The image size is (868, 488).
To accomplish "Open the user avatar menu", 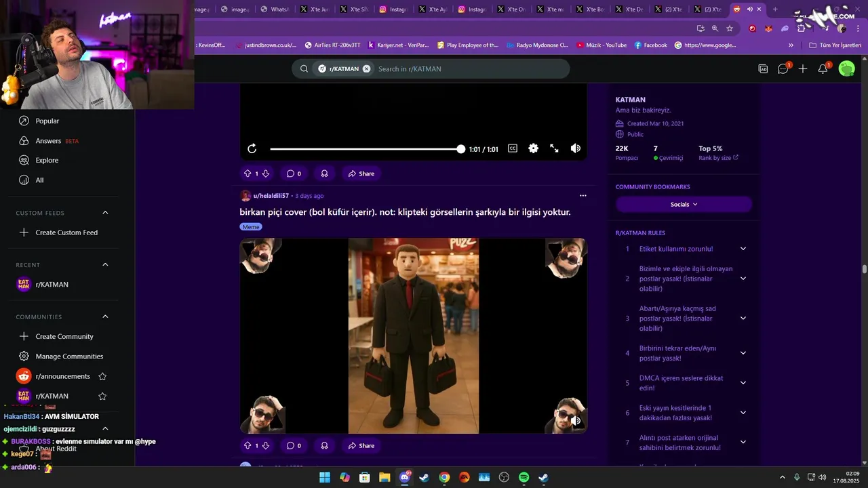I will coord(846,68).
